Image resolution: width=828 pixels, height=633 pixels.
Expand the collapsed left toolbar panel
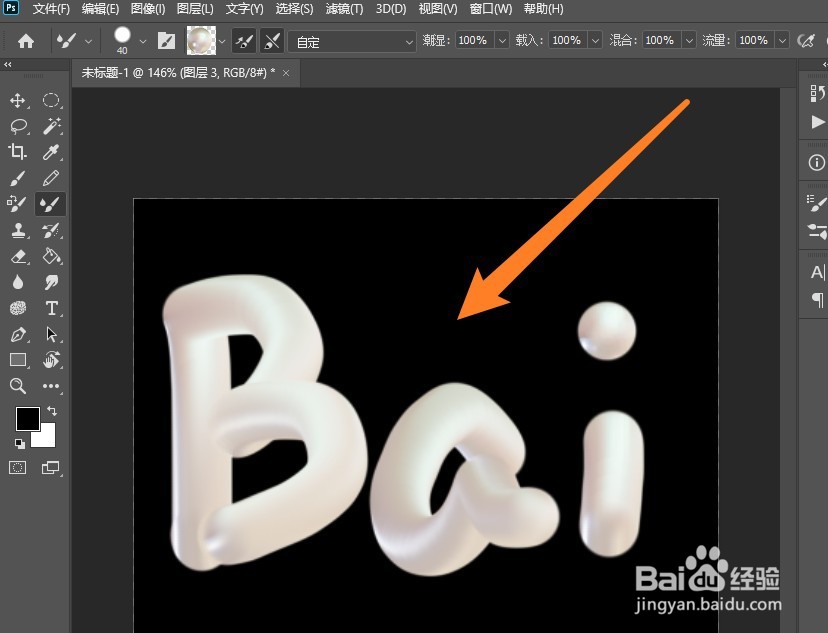[x=7, y=64]
